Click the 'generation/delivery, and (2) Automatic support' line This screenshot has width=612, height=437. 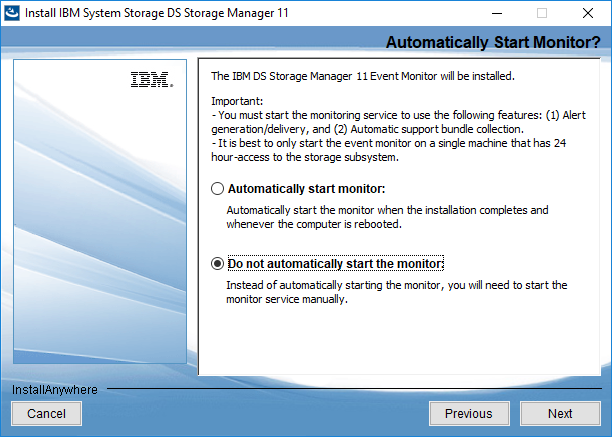coord(367,129)
